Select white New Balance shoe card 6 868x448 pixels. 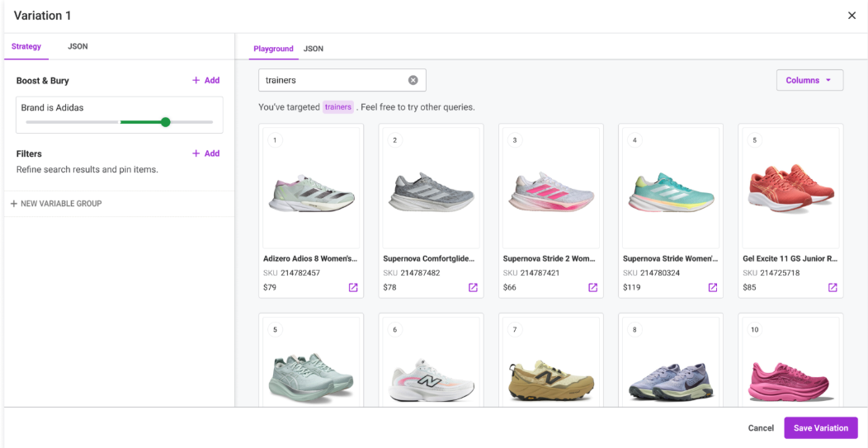(x=432, y=380)
